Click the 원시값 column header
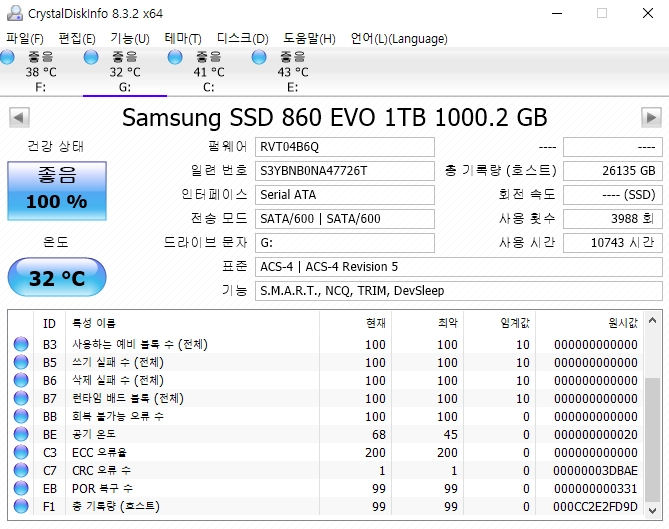This screenshot has width=669, height=529. pos(589,323)
